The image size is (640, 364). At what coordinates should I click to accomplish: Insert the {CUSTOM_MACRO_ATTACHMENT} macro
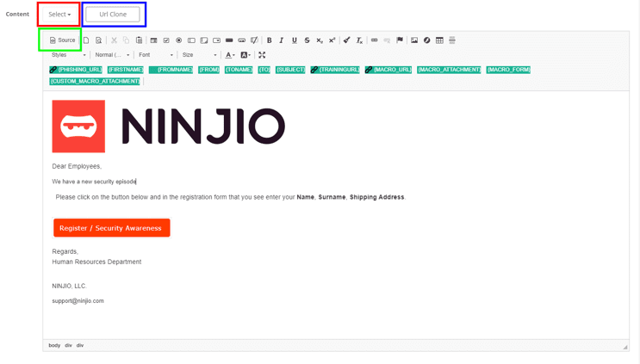[x=95, y=81]
